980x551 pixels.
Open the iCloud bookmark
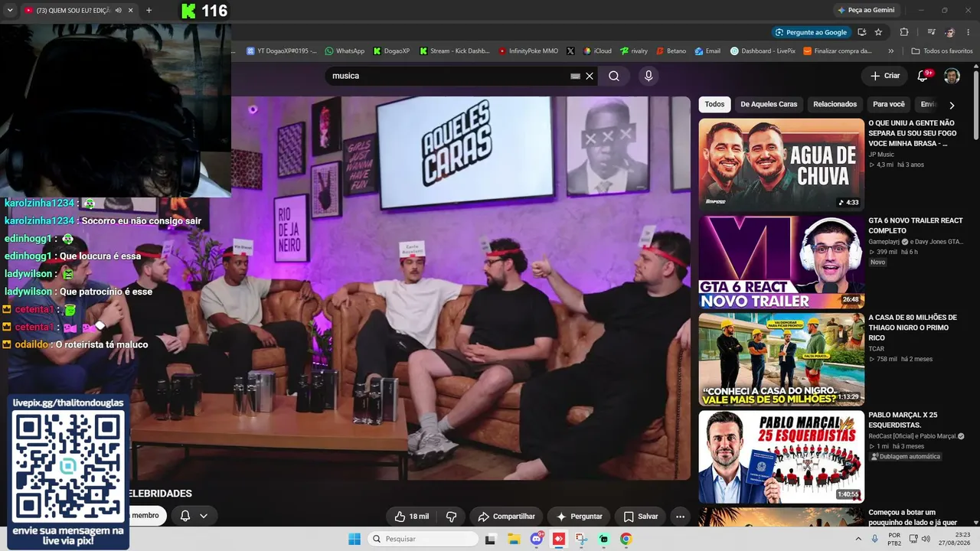[597, 51]
